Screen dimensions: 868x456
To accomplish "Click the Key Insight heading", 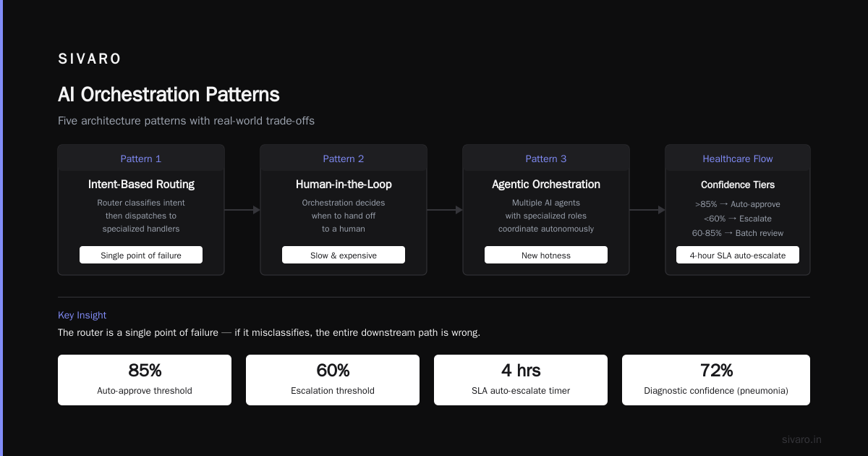I will [82, 315].
